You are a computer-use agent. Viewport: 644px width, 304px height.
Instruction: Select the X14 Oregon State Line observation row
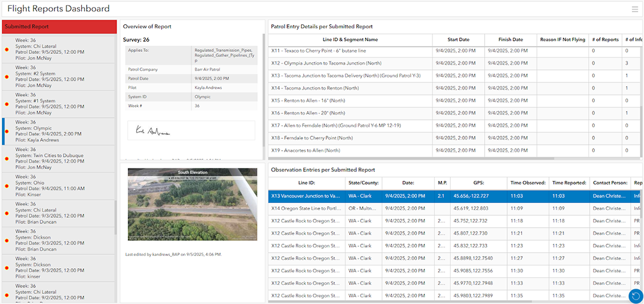pyautogui.click(x=453, y=208)
